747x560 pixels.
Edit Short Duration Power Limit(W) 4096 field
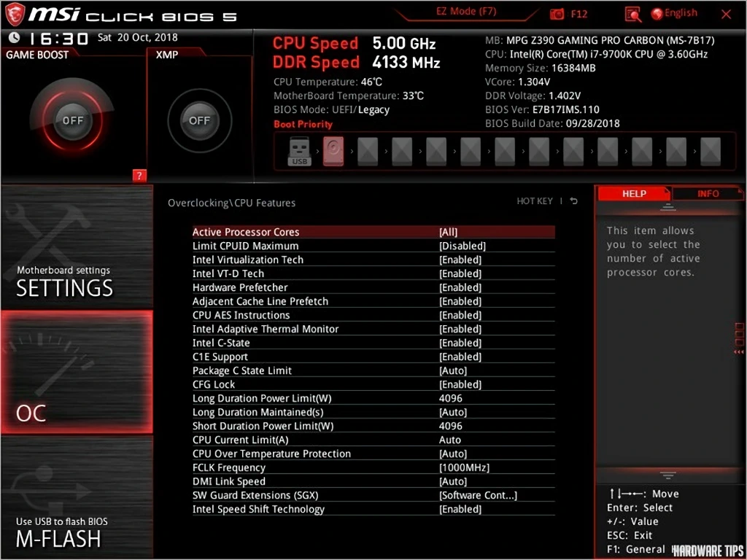[373, 425]
